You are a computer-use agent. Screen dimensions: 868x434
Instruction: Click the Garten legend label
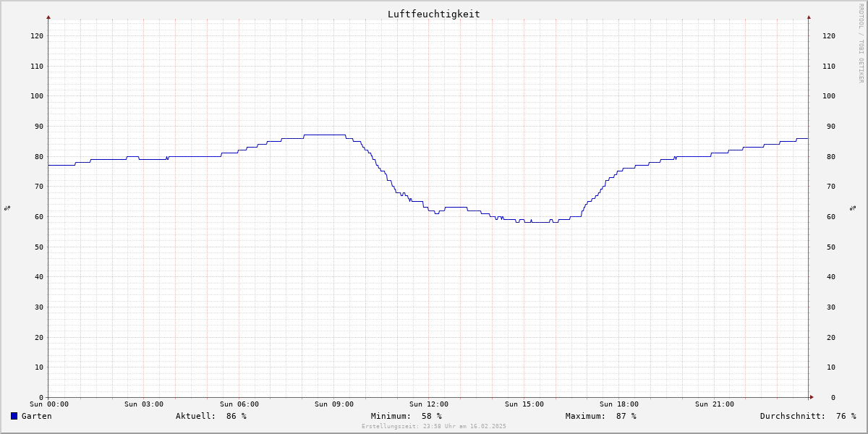(37, 416)
